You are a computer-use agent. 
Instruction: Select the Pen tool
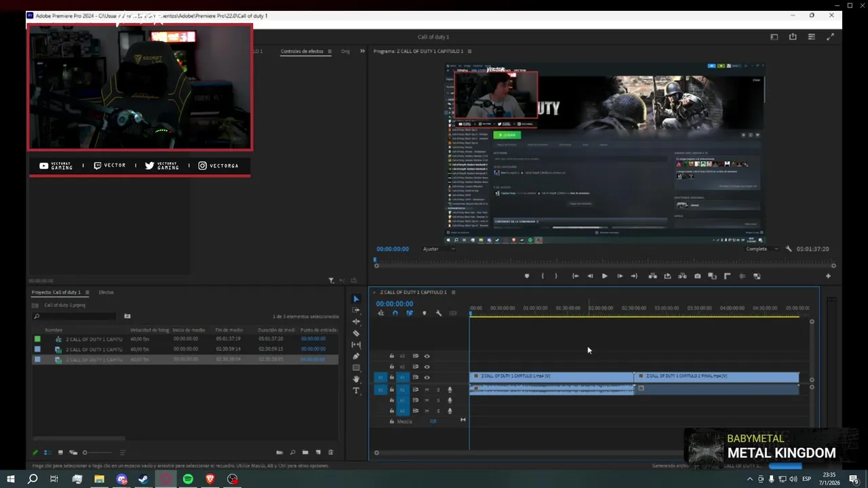point(356,357)
